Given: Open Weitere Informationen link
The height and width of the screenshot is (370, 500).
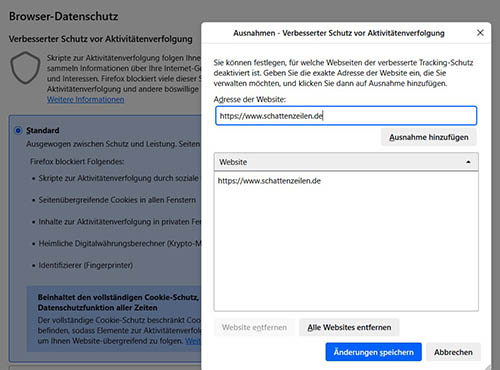Looking at the screenshot, I should [x=85, y=99].
